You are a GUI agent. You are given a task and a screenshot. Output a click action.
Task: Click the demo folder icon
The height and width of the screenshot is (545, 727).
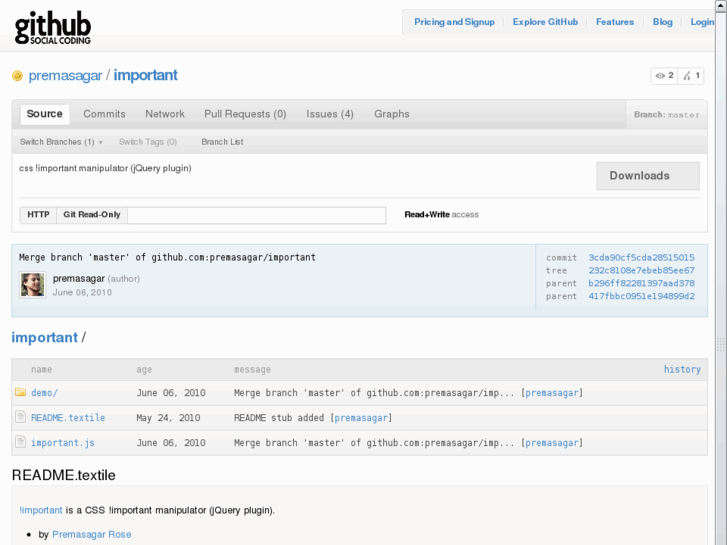[x=20, y=393]
